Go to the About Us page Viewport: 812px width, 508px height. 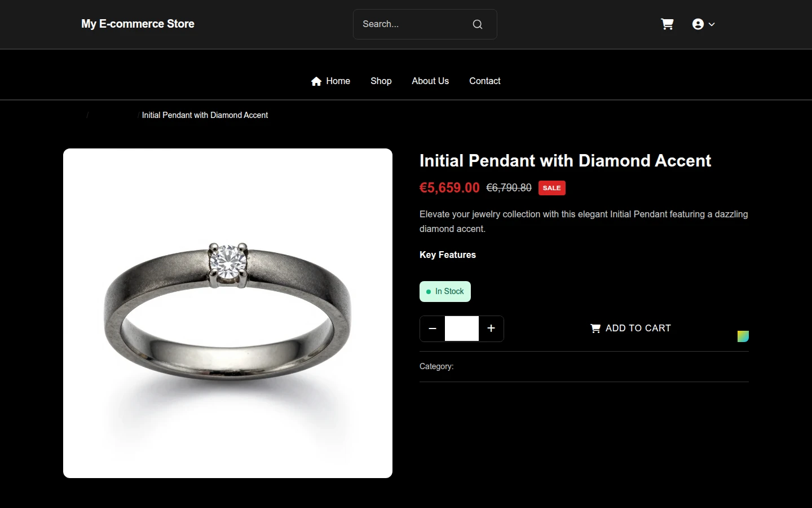[x=430, y=81]
